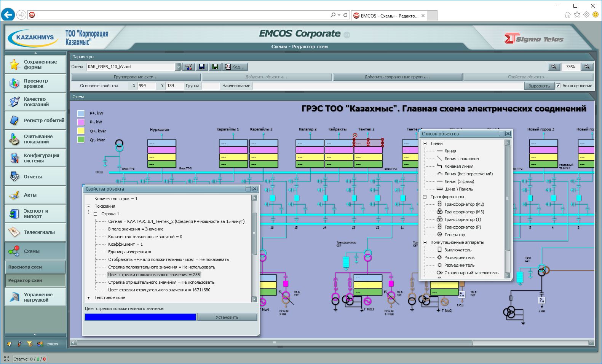Open the Схема file dropdown
Image resolution: width=602 pixels, height=364 pixels.
coord(178,67)
